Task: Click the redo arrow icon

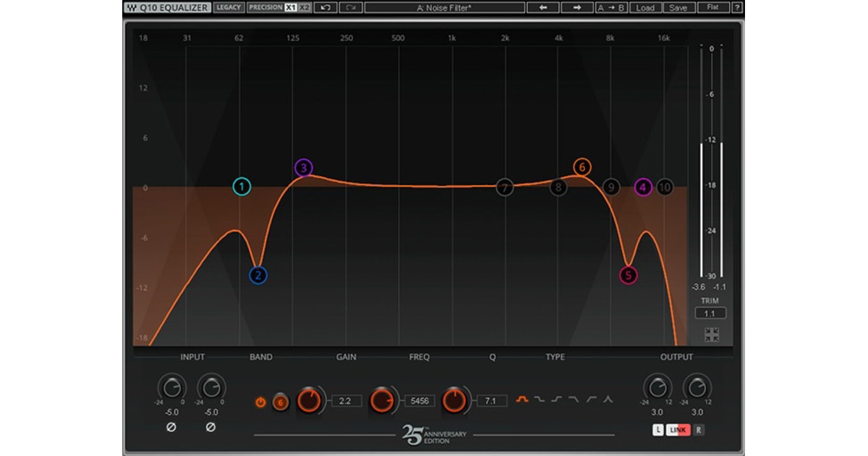Action: tap(351, 7)
